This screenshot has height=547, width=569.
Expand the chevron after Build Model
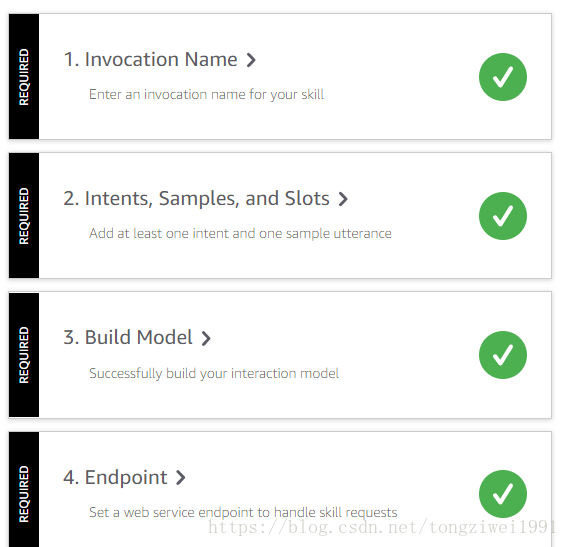pos(206,338)
